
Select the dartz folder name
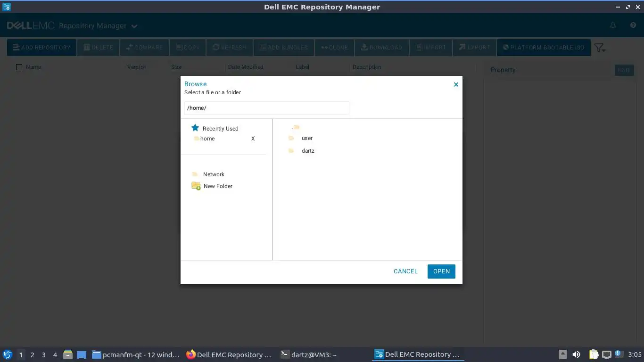tap(308, 151)
